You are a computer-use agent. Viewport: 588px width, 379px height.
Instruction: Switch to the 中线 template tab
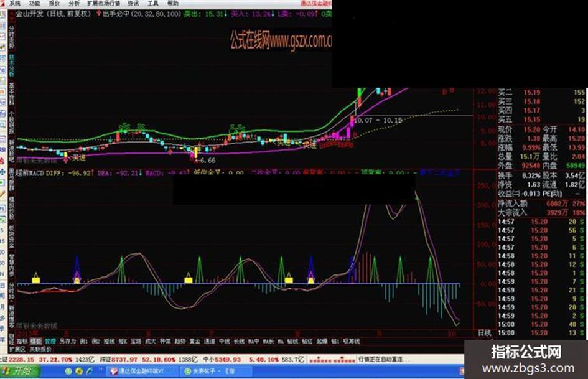tap(224, 341)
